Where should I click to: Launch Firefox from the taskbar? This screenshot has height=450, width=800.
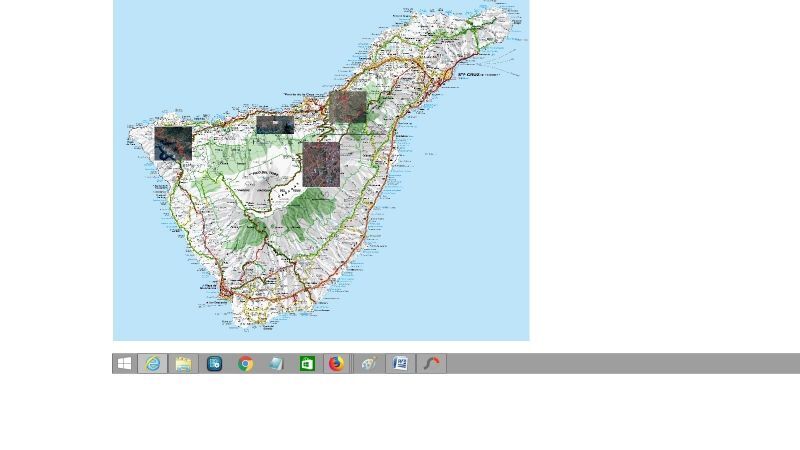pyautogui.click(x=337, y=364)
